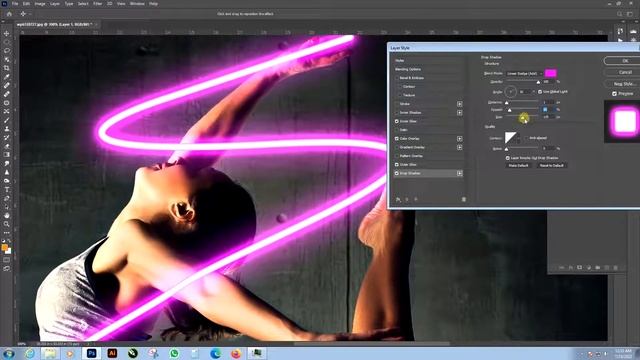The image size is (640, 360).
Task: Toggle the Outer Glow checkbox
Action: (397, 164)
